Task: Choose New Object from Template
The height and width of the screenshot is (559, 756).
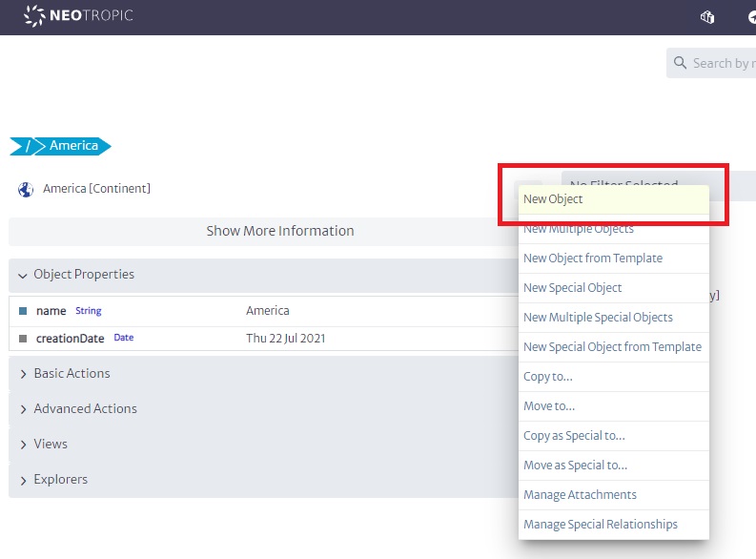Action: tap(592, 259)
